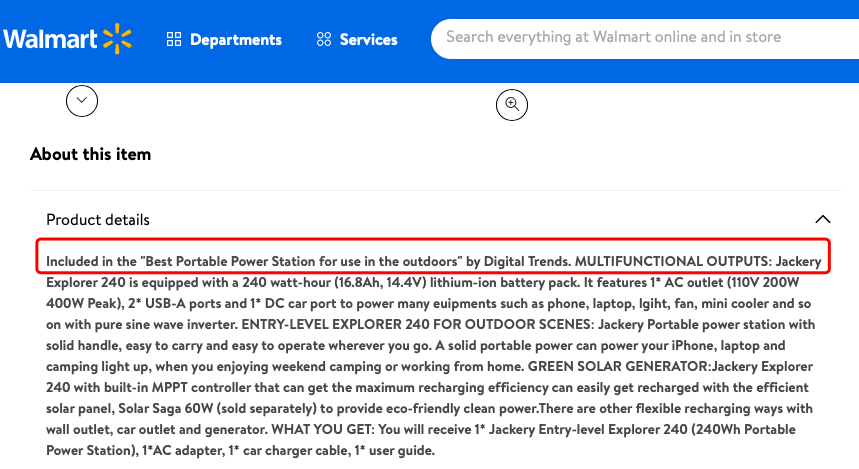Click the text "WHAT YOU GET"
859x469 pixels.
pos(322,430)
